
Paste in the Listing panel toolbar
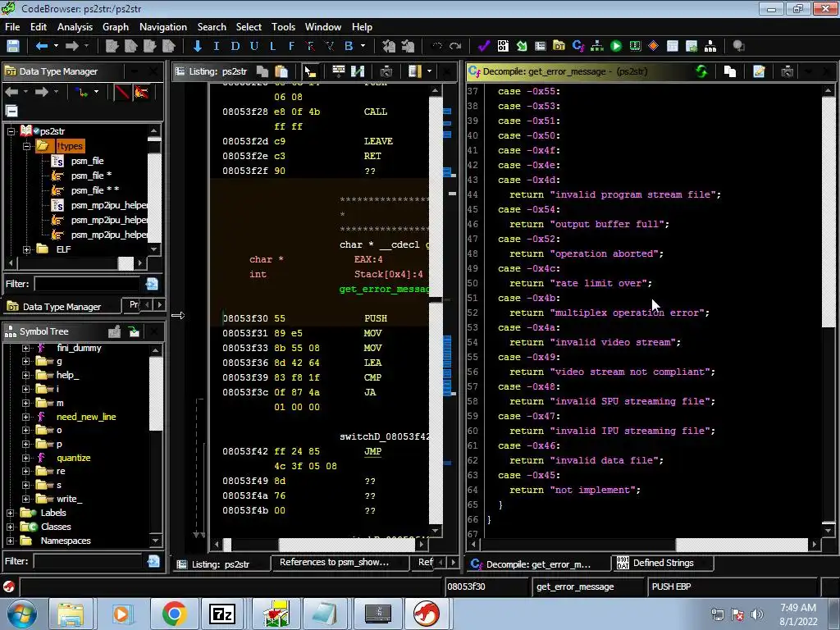coord(281,71)
